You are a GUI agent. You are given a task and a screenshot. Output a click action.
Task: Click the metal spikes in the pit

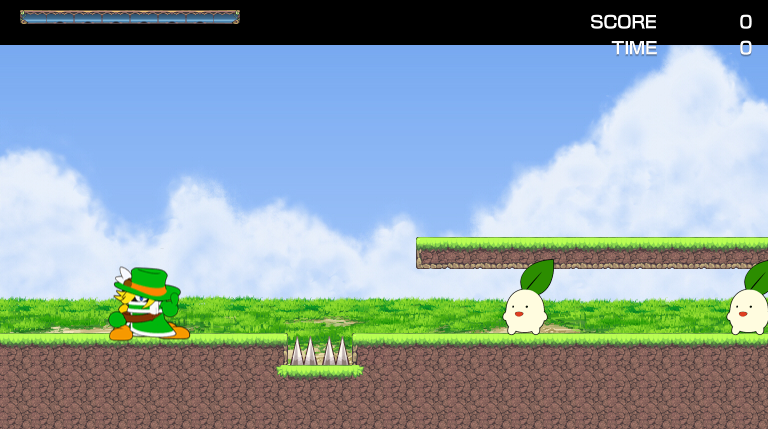pos(320,351)
